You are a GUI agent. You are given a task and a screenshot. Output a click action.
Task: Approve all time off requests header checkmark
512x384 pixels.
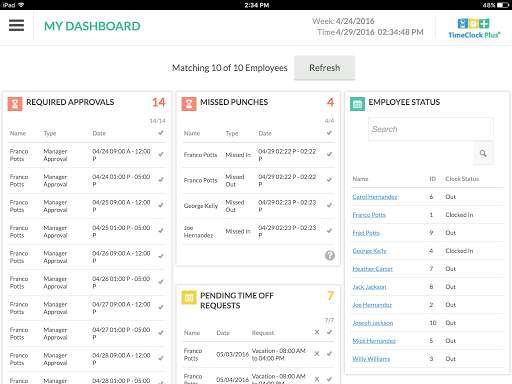(329, 332)
